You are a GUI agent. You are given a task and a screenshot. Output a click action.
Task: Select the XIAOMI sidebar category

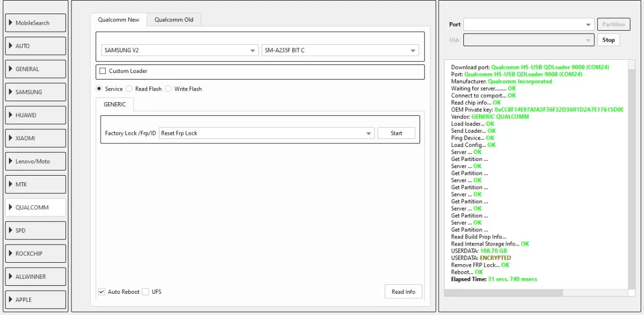[x=35, y=138]
